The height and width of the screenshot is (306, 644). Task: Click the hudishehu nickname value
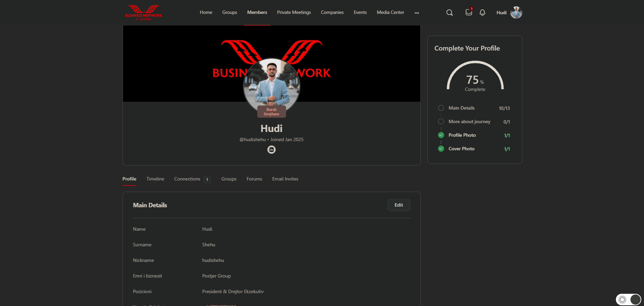(x=213, y=260)
